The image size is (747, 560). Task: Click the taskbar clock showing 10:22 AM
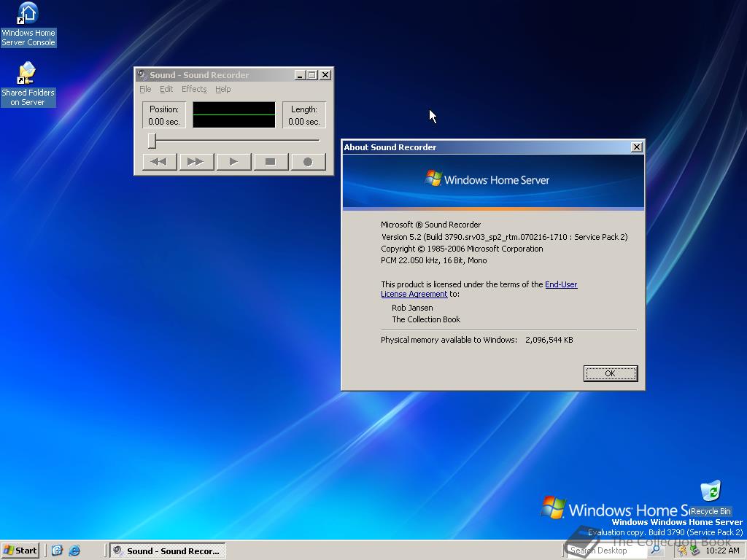tap(722, 551)
